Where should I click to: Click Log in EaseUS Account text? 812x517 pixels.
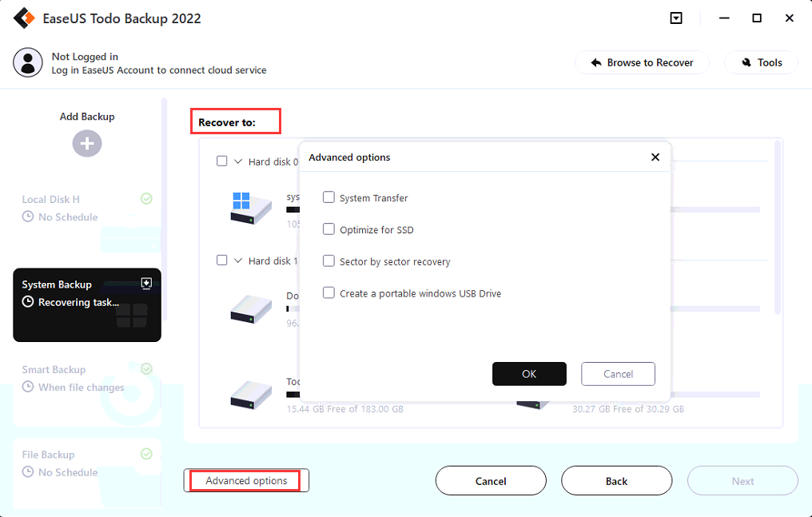[159, 70]
